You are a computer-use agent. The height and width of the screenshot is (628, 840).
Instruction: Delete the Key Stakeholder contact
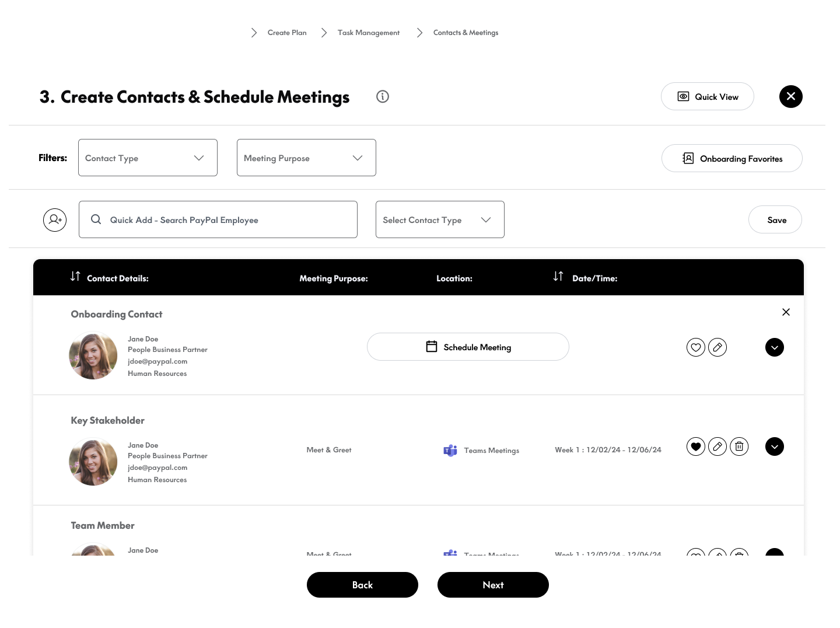pos(739,446)
